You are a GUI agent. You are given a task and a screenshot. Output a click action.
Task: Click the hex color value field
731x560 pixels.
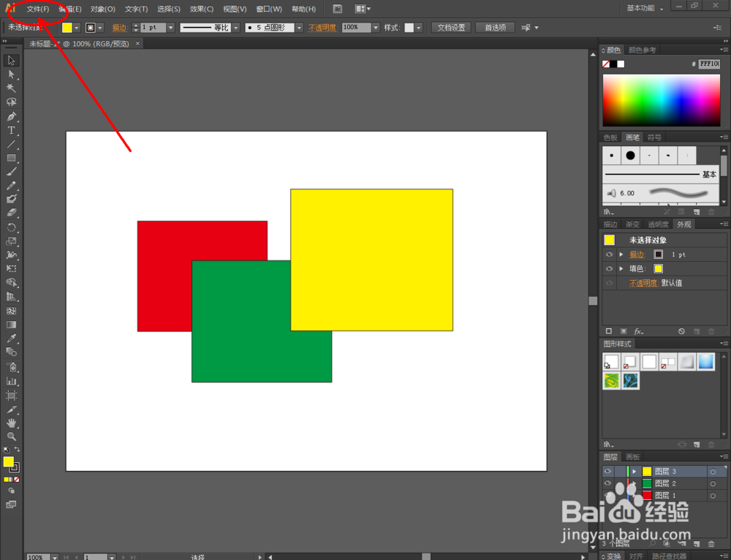pos(709,64)
